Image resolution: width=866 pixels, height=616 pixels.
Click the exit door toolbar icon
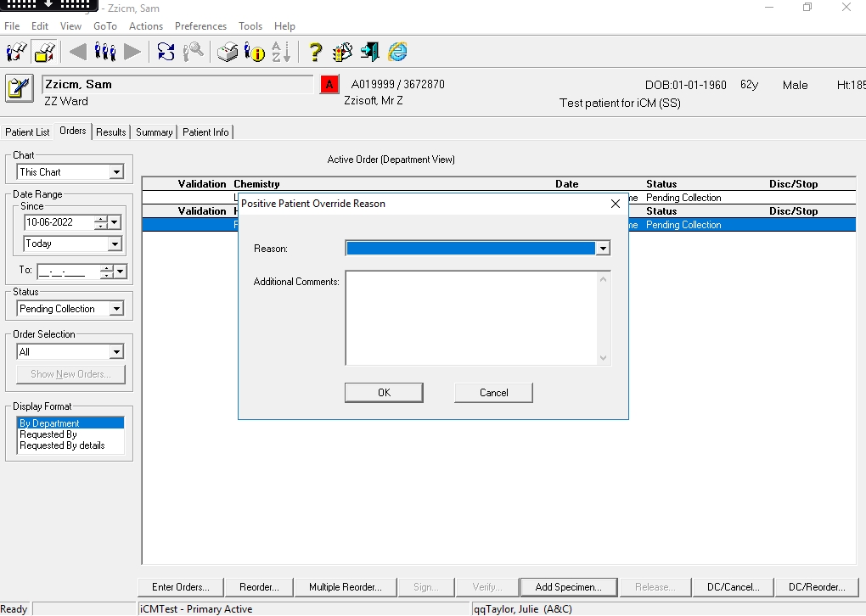[x=369, y=52]
